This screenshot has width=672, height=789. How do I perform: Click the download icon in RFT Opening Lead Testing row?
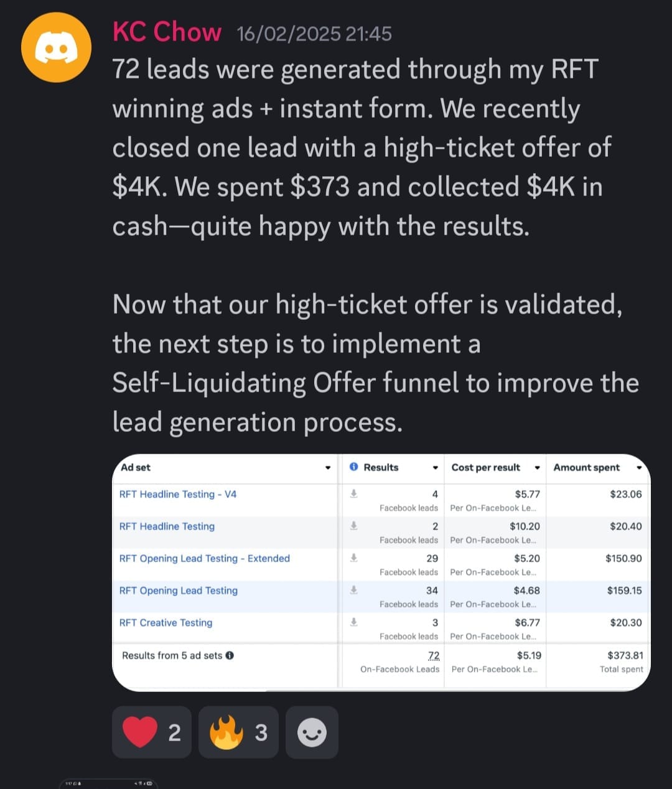click(353, 590)
